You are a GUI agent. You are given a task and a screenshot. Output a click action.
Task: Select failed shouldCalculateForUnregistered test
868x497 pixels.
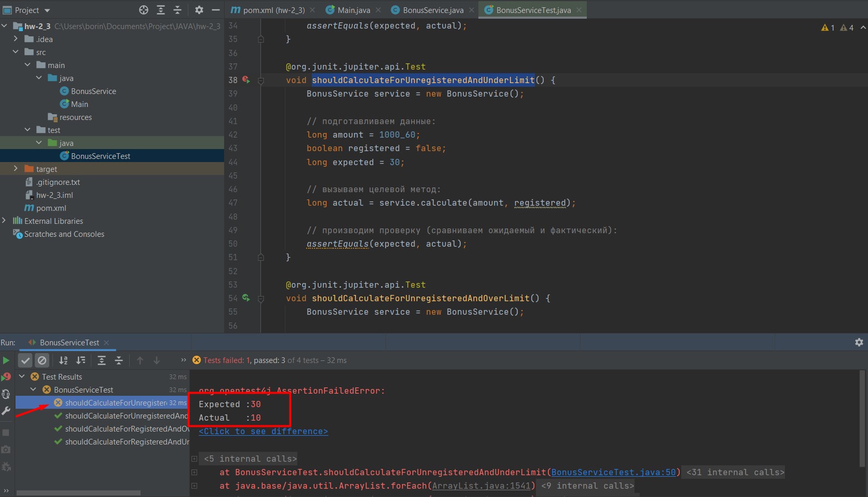pyautogui.click(x=103, y=402)
